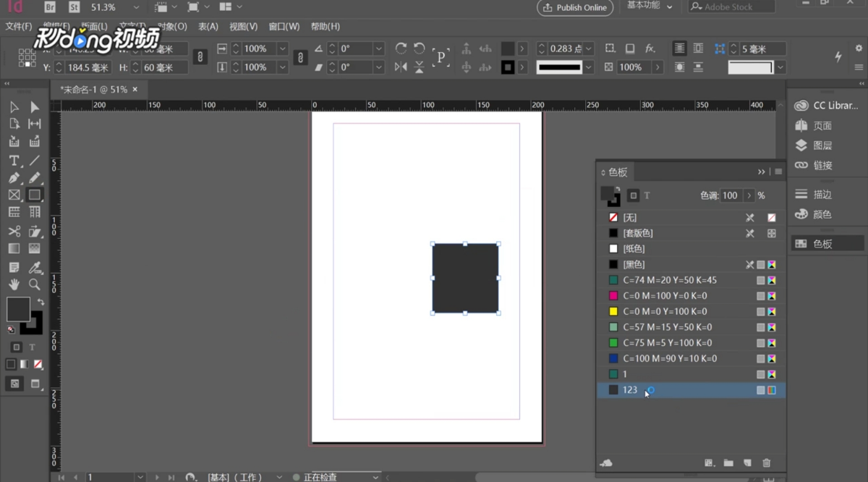
Task: Select the Scissors tool
Action: point(14,232)
